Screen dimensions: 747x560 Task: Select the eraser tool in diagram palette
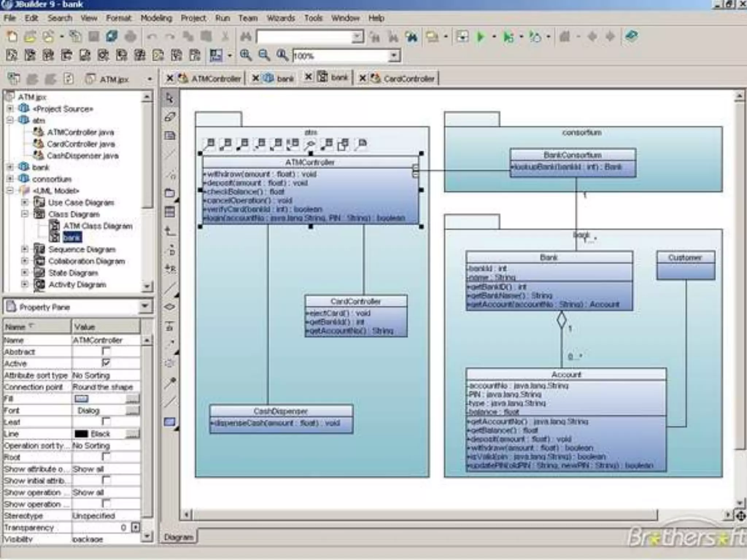[x=170, y=117]
